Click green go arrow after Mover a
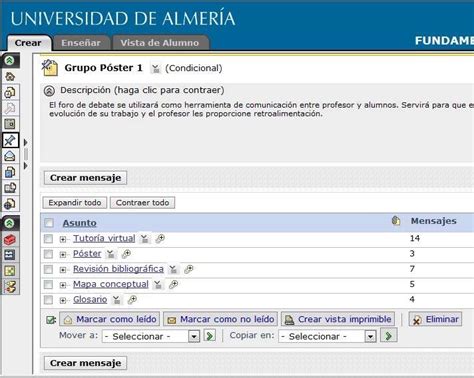The image size is (474, 378). pos(210,336)
